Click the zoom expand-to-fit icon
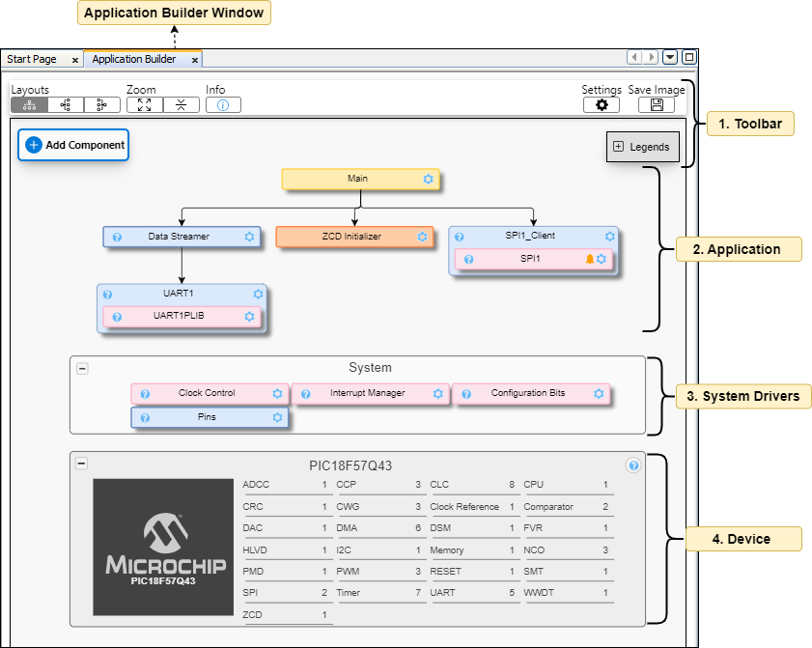The image size is (812, 648). coord(144,105)
